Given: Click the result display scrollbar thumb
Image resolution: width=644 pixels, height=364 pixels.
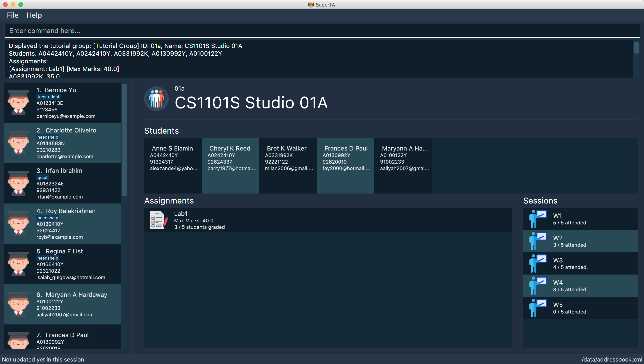Looking at the screenshot, I should (636, 48).
